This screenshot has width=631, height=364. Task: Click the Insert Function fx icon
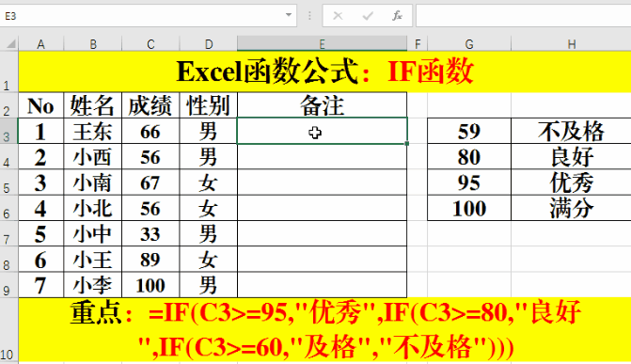397,16
